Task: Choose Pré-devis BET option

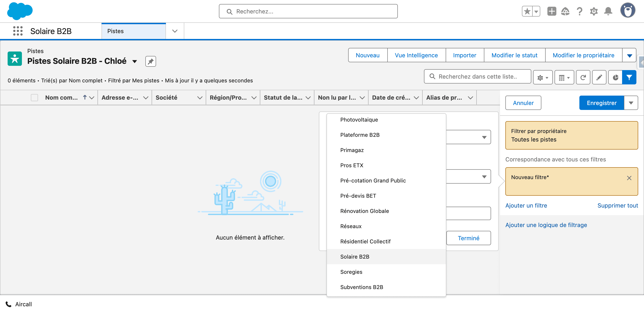Action: 386,196
